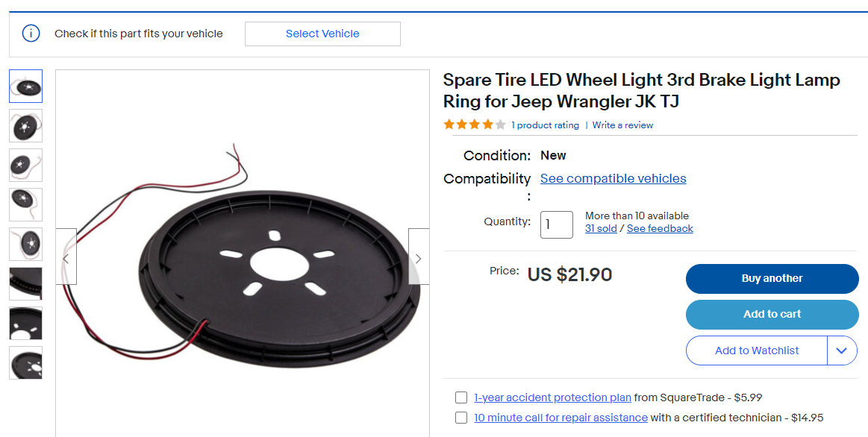868x437 pixels.
Task: Enable the 1-year accident protection plan checkbox
Action: click(461, 397)
